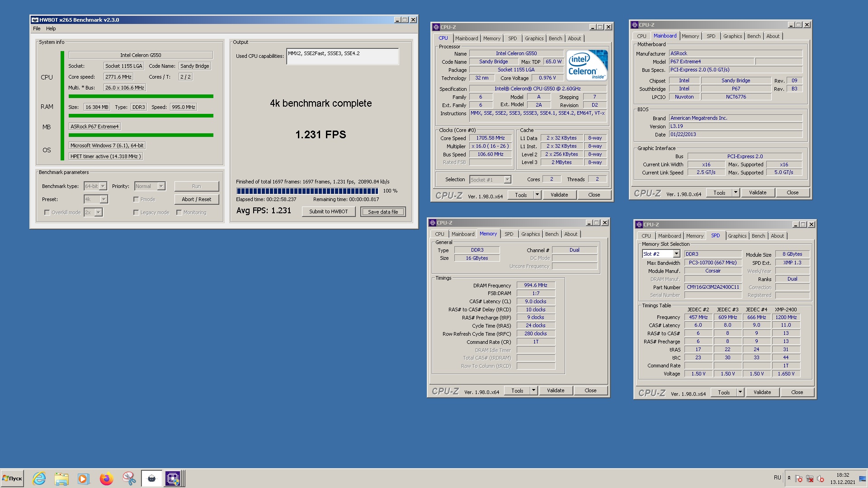Click the Intel Celeron inside logo
Image resolution: width=868 pixels, height=488 pixels.
click(587, 66)
